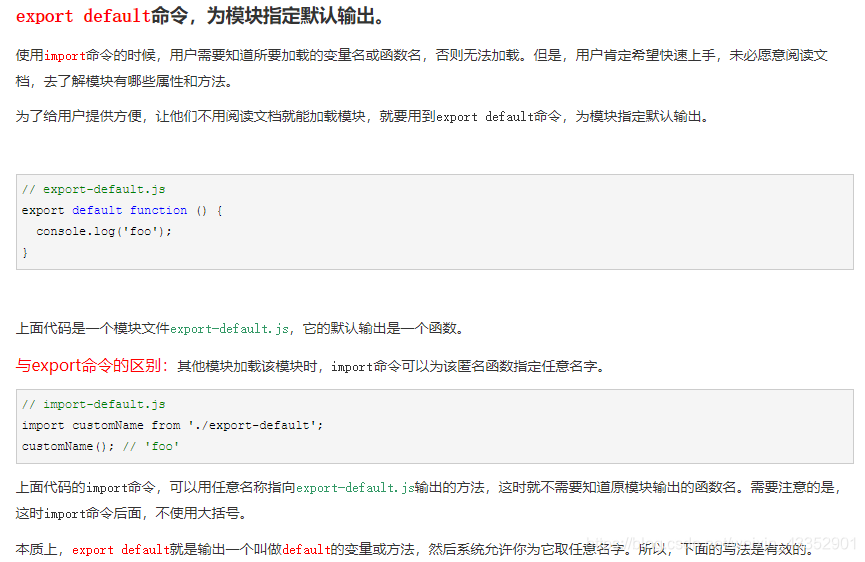This screenshot has width=865, height=562.
Task: Click the customName(); // 'foo' code line
Action: click(x=100, y=446)
